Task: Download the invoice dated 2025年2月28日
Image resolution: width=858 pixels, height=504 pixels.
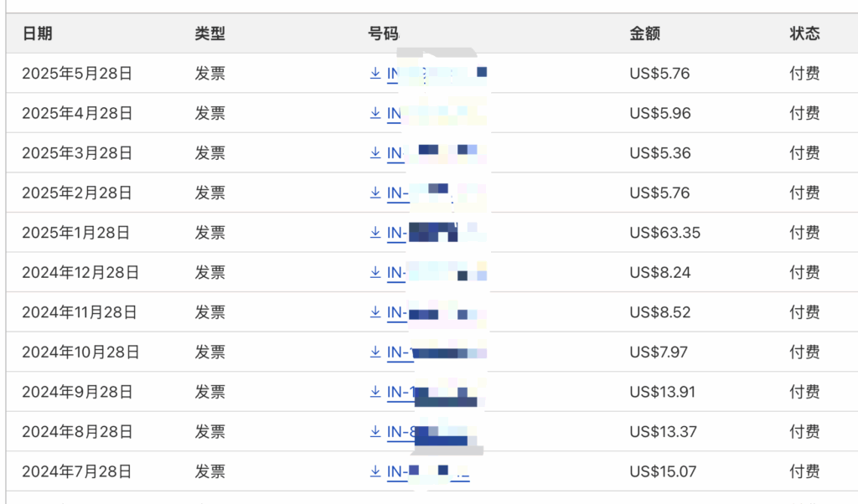Action: pos(375,193)
